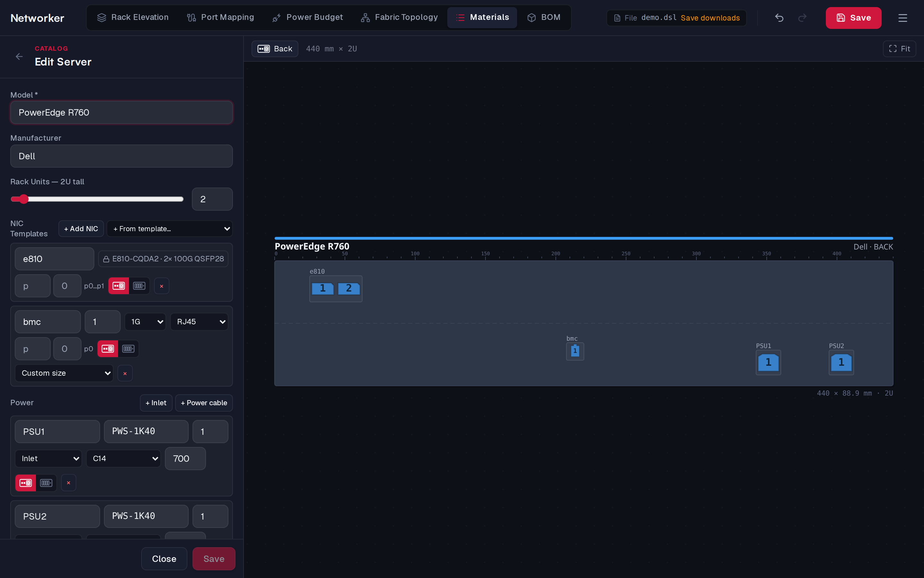
Task: Open the PSU1 Inlet type dropdown
Action: click(x=48, y=458)
